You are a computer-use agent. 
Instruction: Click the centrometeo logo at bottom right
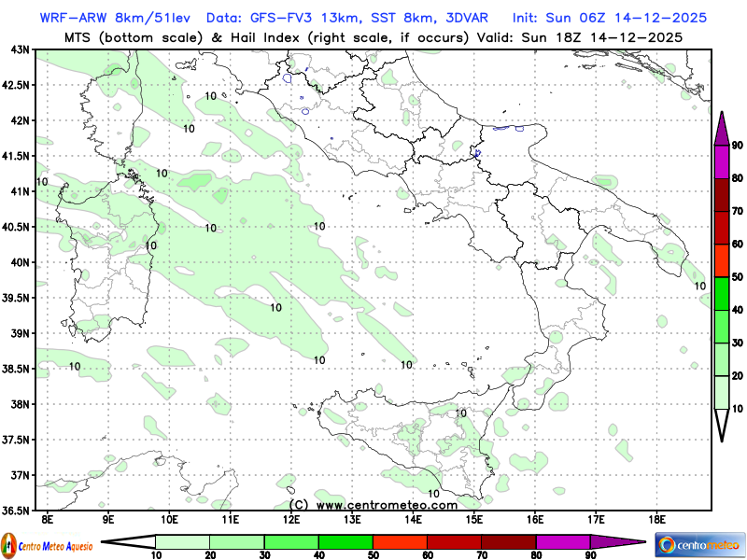[x=699, y=544]
